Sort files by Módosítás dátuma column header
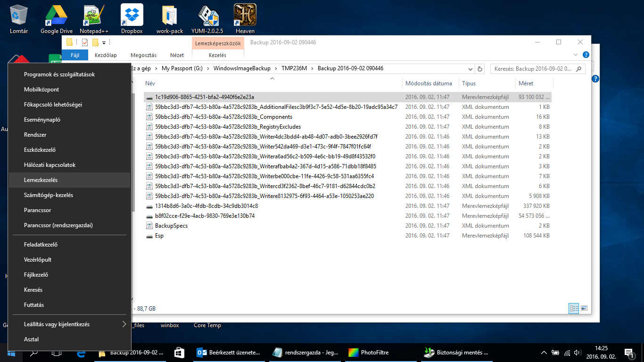This screenshot has height=362, width=644. [x=429, y=83]
